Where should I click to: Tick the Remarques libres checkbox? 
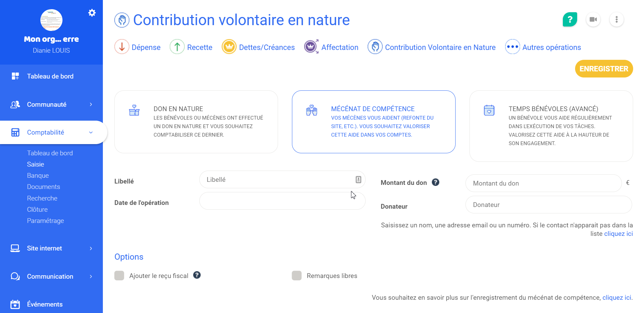pos(297,276)
